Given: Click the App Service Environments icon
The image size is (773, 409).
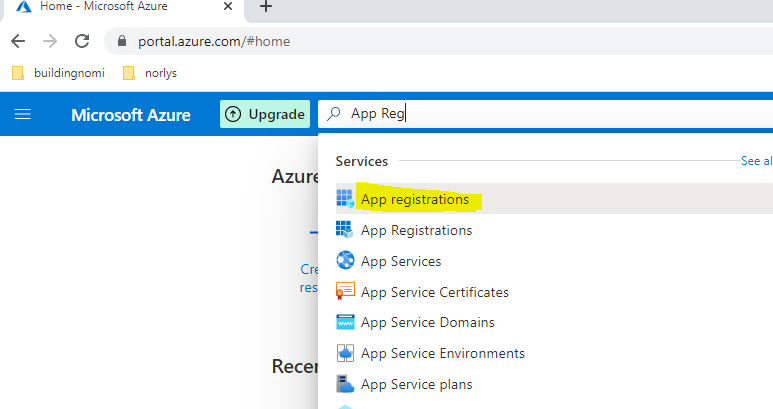Looking at the screenshot, I should click(x=345, y=353).
